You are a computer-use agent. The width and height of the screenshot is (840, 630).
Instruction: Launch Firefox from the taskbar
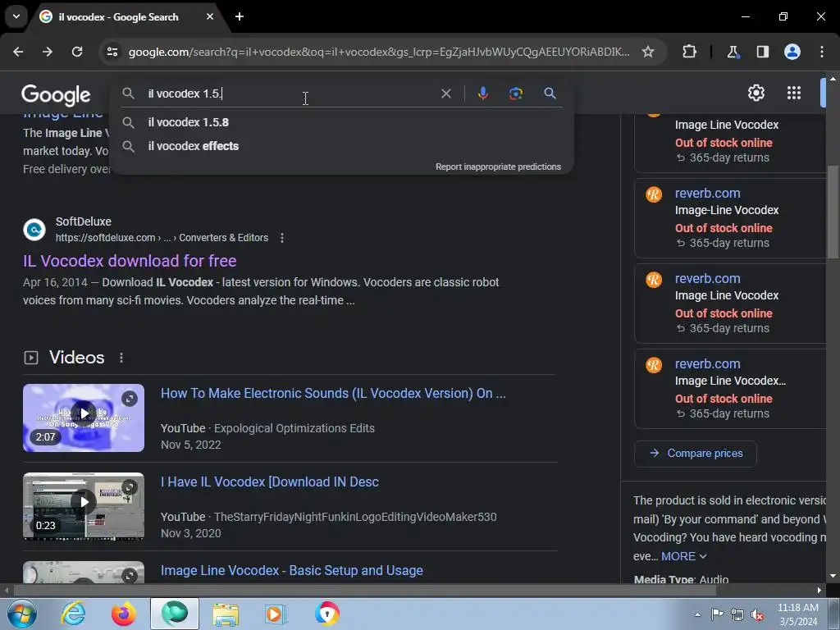click(x=123, y=614)
